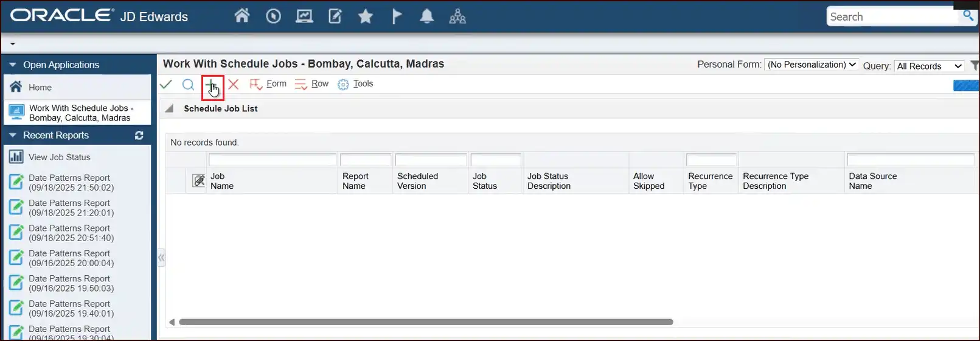Click the Add (plus) toolbar icon
980x341 pixels.
coord(211,85)
